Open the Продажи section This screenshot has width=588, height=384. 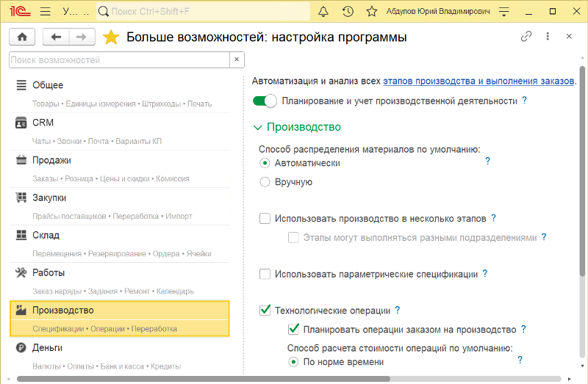click(x=119, y=169)
